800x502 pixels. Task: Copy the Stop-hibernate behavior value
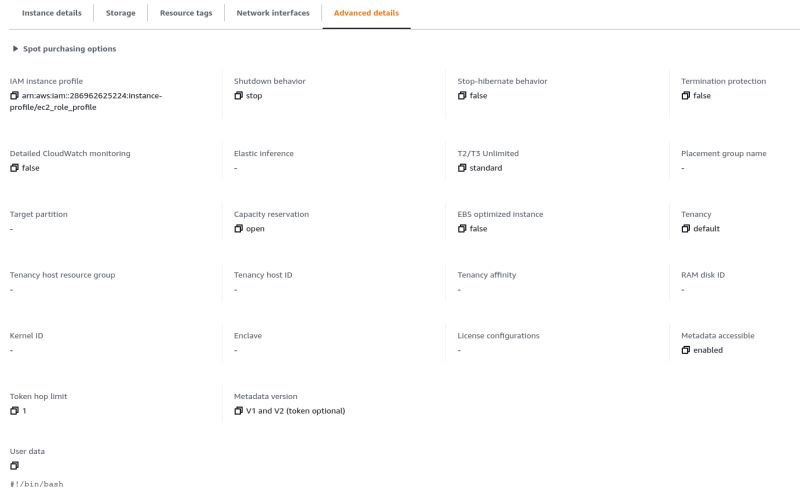click(x=462, y=95)
